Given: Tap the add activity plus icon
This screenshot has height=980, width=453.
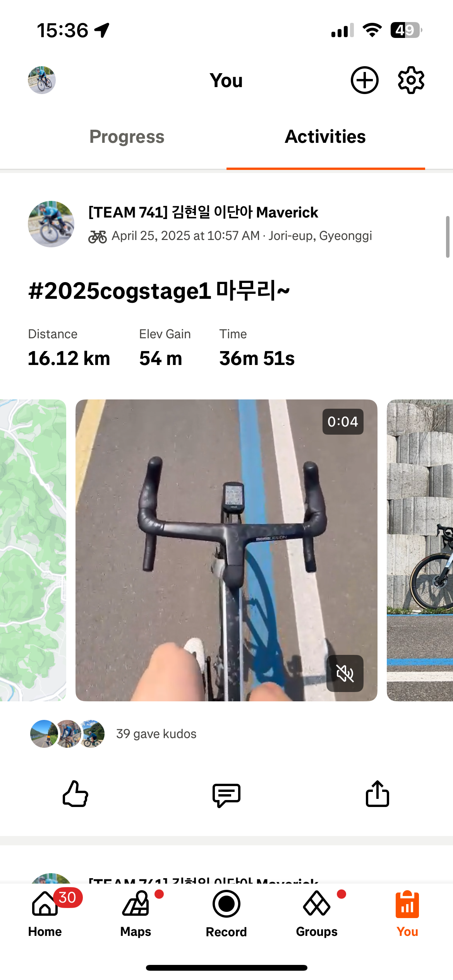Looking at the screenshot, I should click(x=364, y=80).
